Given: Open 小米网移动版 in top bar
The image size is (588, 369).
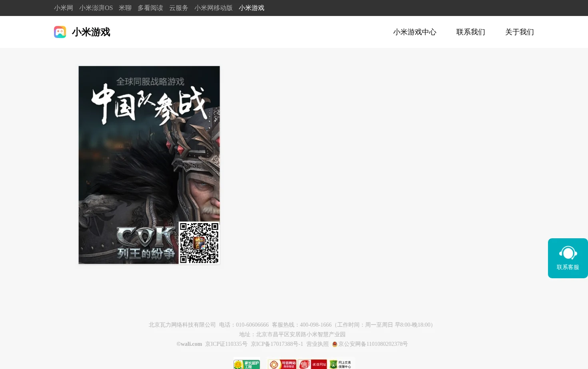Looking at the screenshot, I should (x=214, y=8).
